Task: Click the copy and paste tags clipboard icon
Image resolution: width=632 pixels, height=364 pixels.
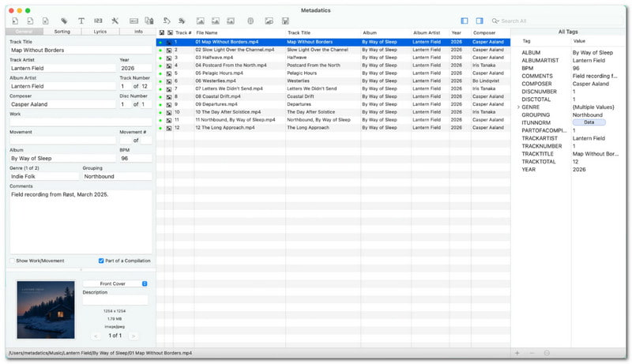Action: click(149, 21)
